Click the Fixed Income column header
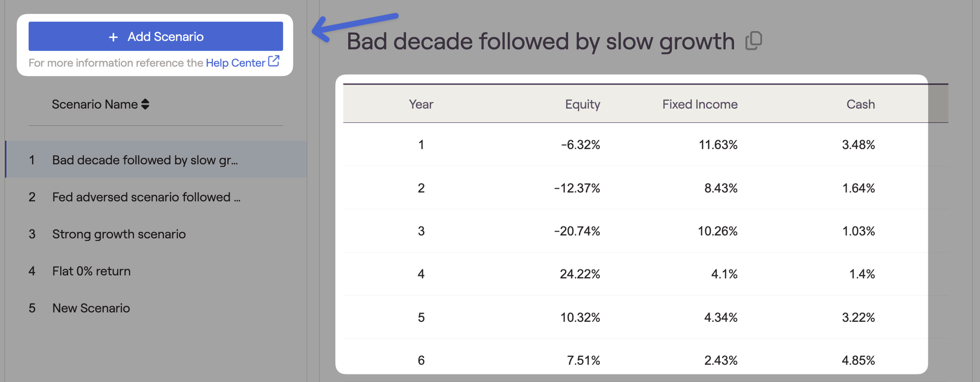Image resolution: width=980 pixels, height=382 pixels. 700,104
